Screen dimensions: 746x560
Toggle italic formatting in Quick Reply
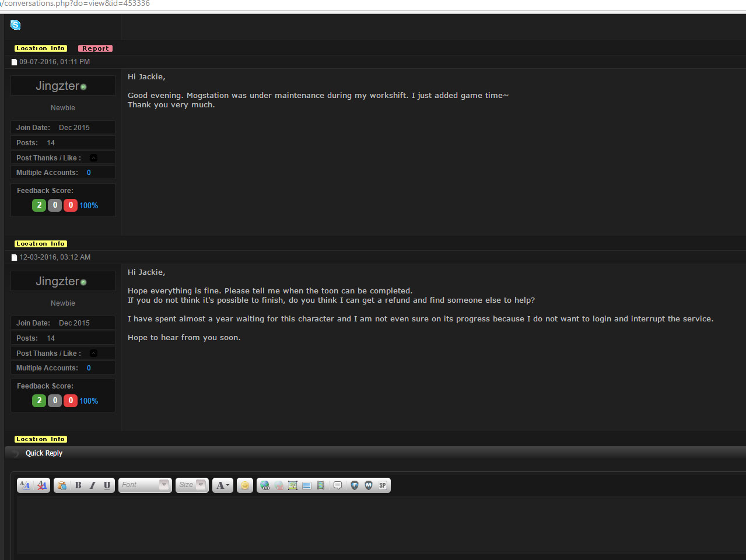point(92,485)
